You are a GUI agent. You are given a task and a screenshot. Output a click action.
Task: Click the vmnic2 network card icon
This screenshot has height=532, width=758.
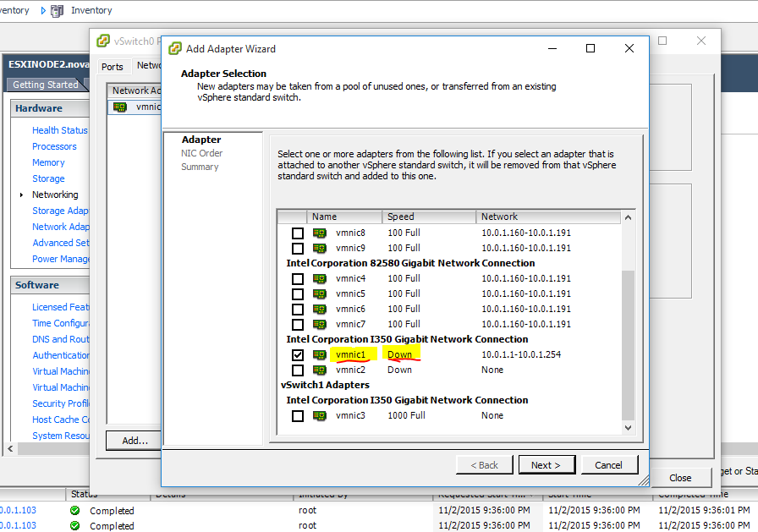[x=320, y=370]
